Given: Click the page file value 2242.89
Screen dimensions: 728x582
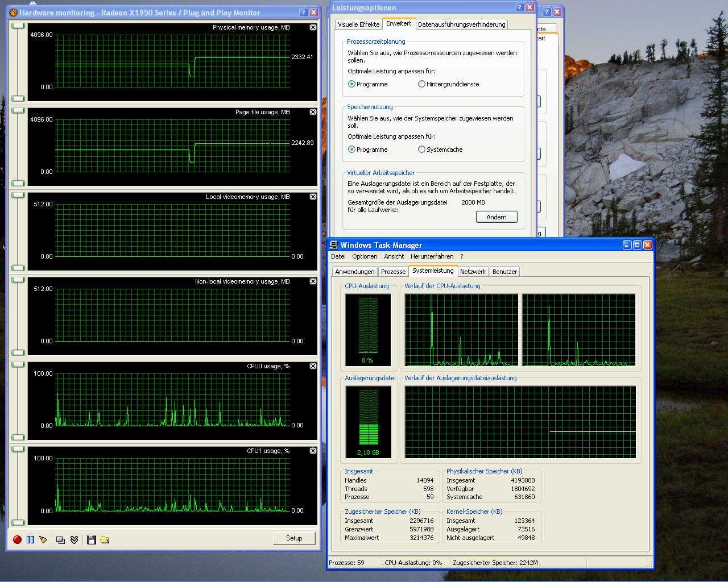Looking at the screenshot, I should (302, 143).
